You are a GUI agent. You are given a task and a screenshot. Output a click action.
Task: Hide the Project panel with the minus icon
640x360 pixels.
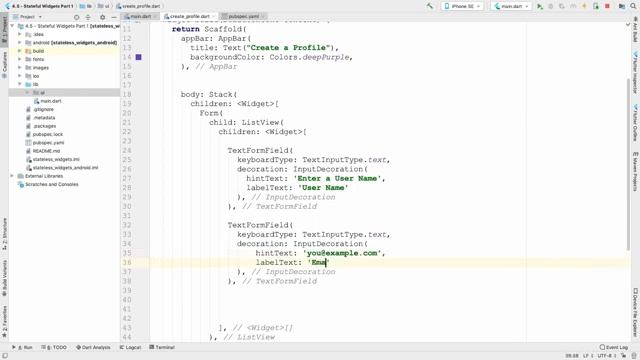(x=114, y=17)
